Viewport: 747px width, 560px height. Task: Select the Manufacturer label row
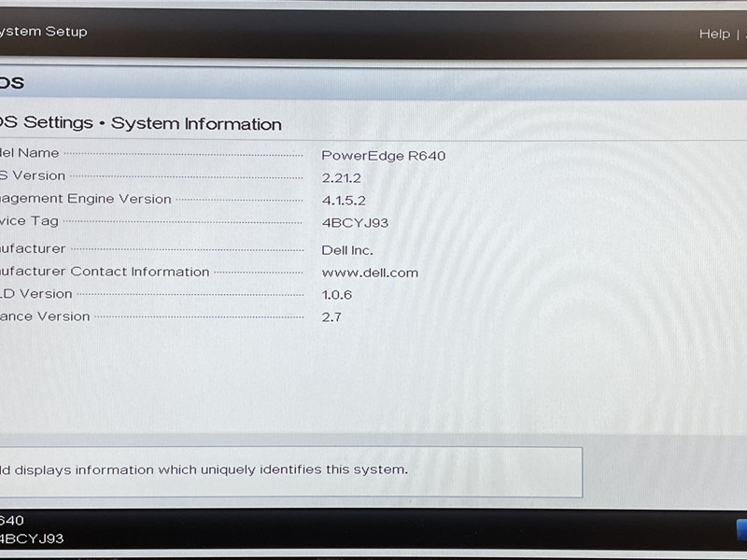point(33,248)
